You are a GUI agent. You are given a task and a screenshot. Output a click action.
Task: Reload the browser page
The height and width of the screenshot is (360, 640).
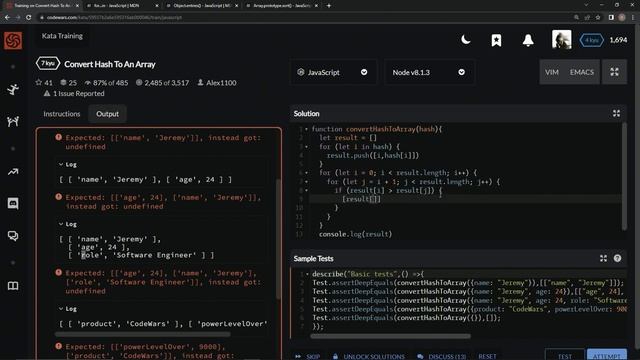(x=29, y=18)
